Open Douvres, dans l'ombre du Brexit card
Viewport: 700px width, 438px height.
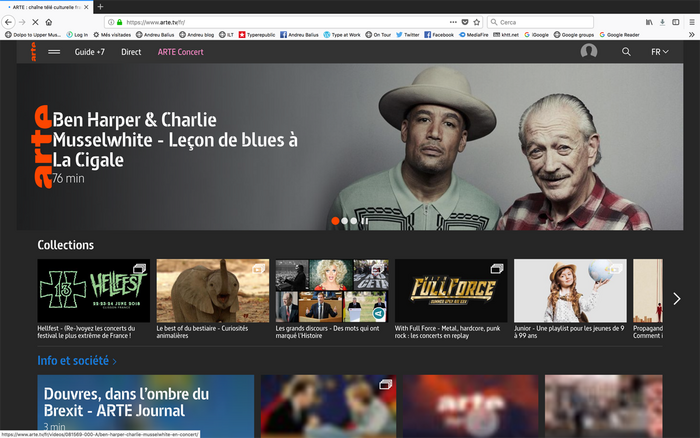point(146,406)
